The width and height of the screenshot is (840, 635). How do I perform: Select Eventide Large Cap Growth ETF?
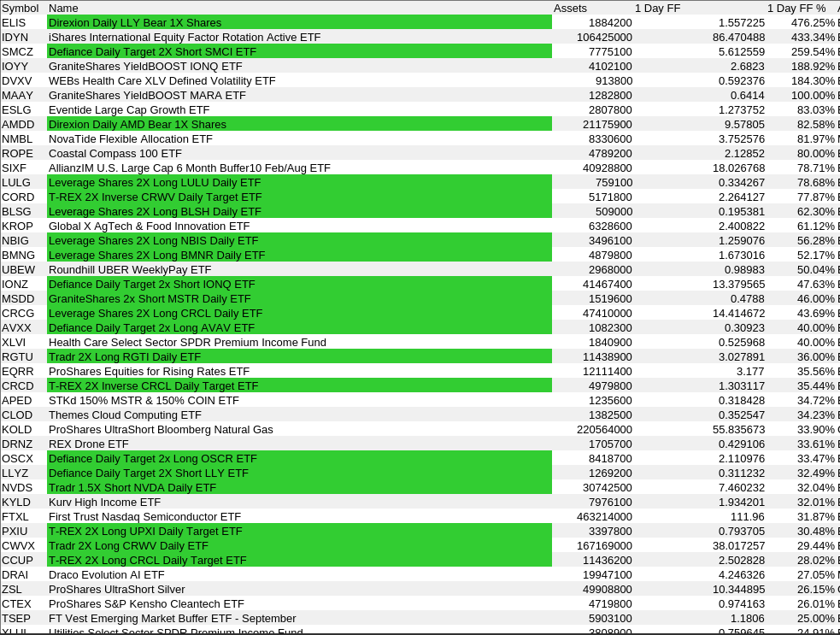coord(129,109)
